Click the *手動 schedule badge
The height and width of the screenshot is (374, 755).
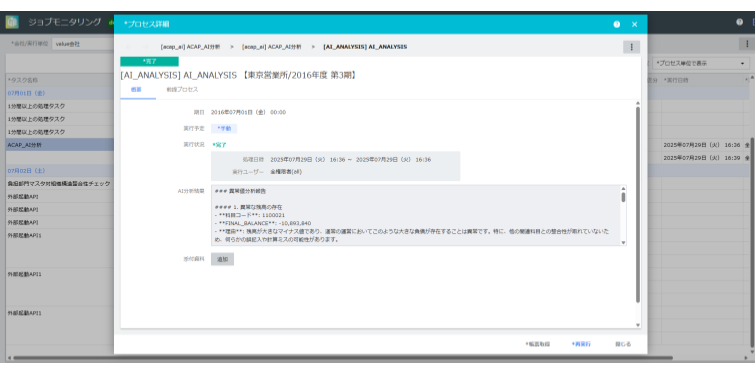(224, 129)
